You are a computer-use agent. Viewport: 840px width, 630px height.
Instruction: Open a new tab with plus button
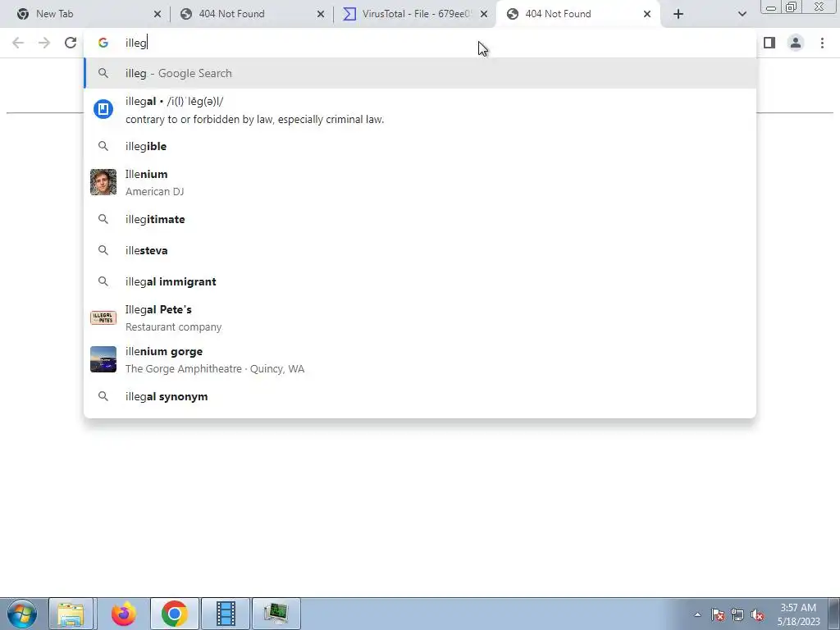click(678, 14)
